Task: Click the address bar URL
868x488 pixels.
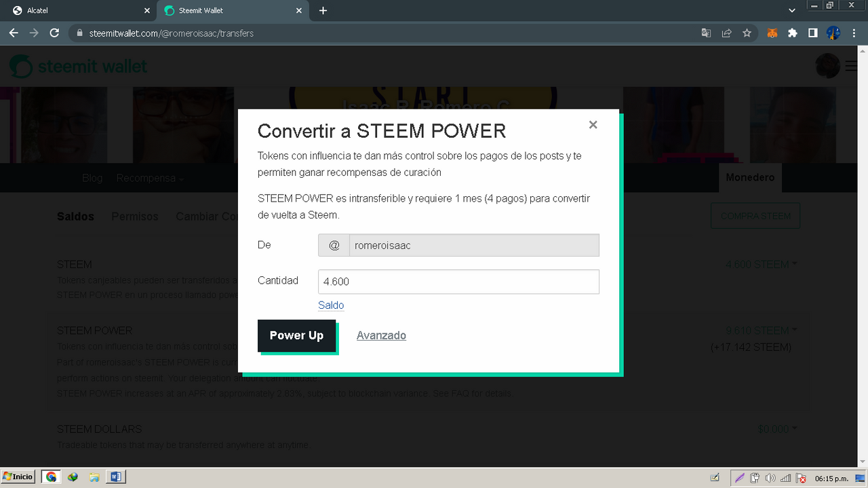Action: (x=171, y=33)
